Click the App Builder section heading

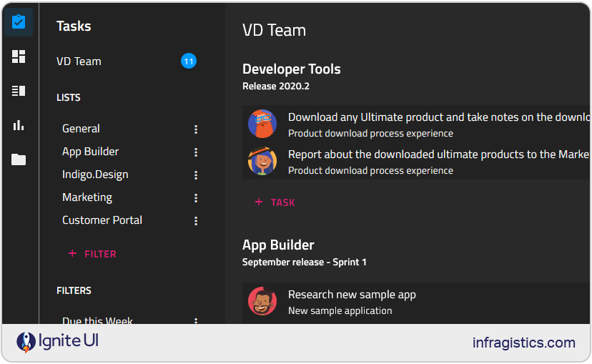click(x=278, y=245)
